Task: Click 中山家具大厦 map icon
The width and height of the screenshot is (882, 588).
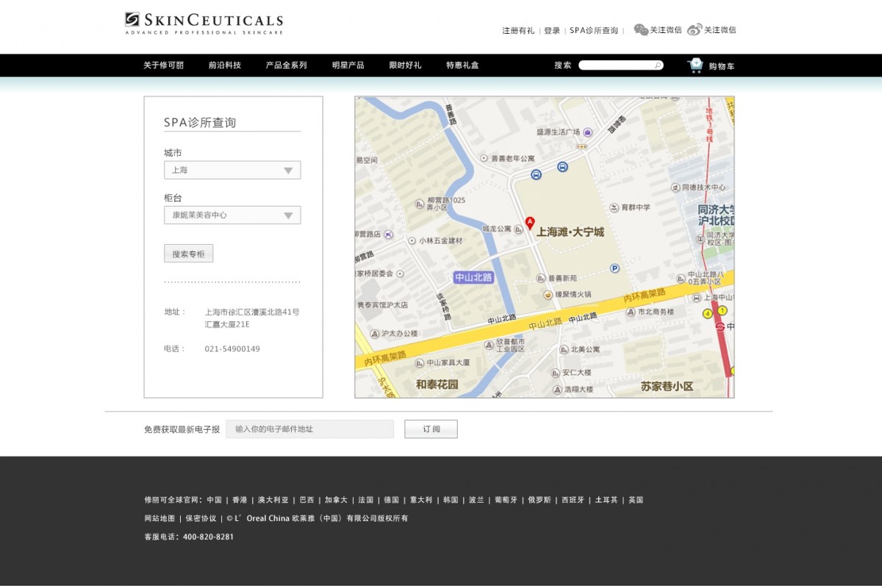Action: [420, 362]
